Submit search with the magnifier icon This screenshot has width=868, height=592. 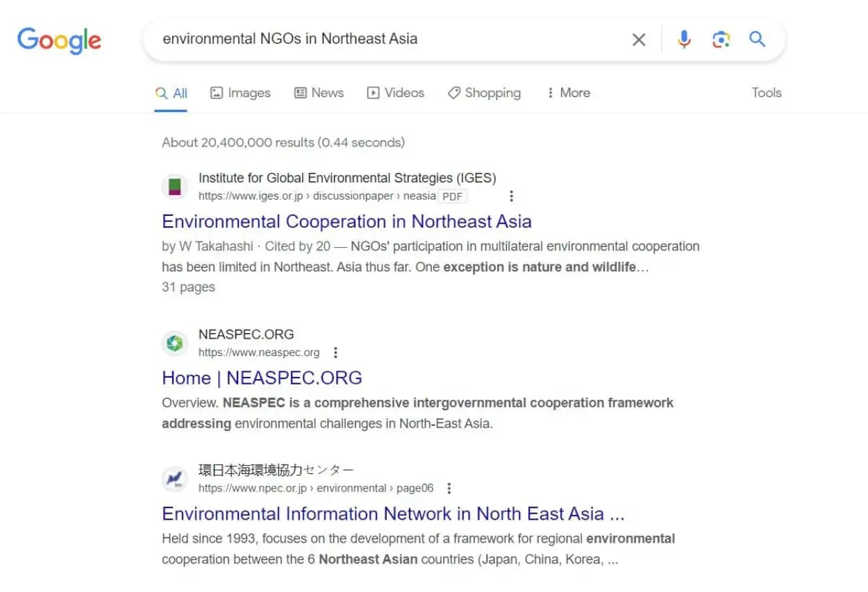tap(757, 39)
